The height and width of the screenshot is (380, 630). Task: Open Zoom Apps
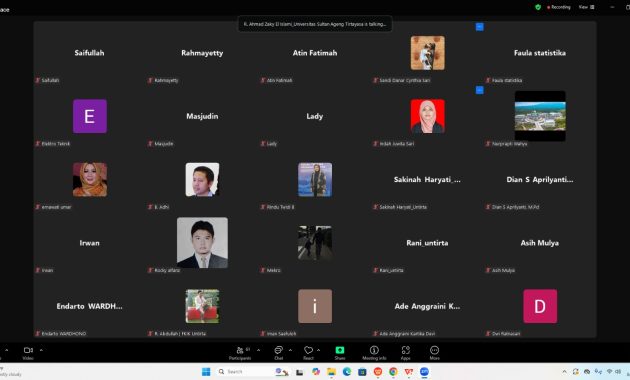click(x=405, y=353)
